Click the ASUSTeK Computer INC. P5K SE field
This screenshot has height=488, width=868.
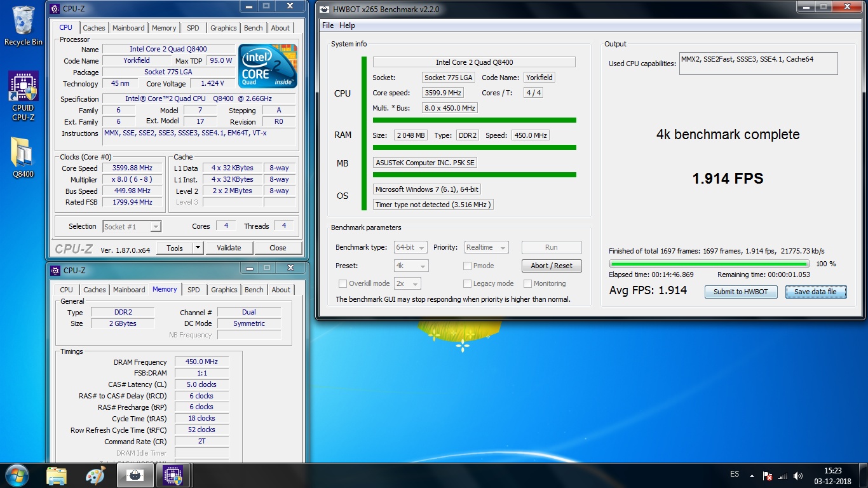point(425,163)
